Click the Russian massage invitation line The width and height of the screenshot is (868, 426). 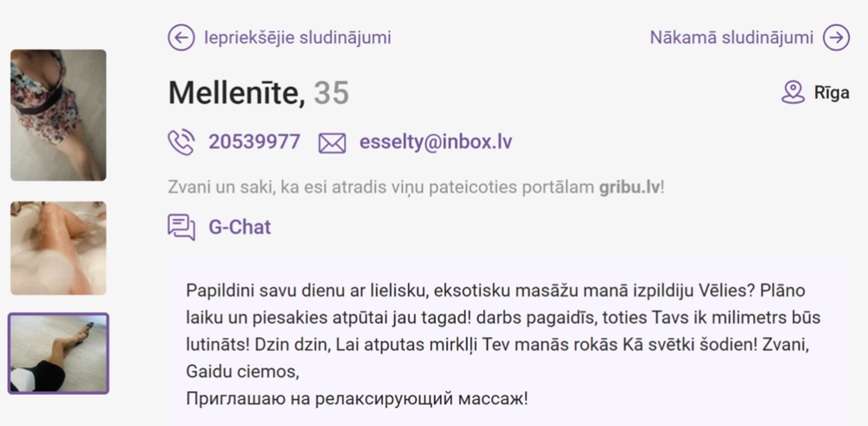357,399
